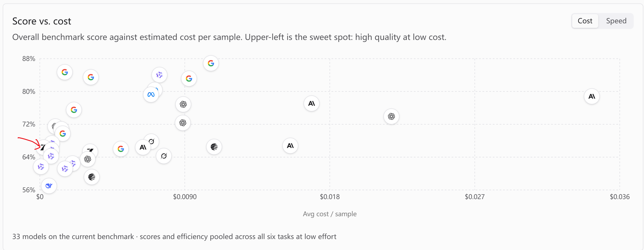Click the 'Score vs. cost' chart title
Image resolution: width=644 pixels, height=250 pixels.
coord(41,21)
